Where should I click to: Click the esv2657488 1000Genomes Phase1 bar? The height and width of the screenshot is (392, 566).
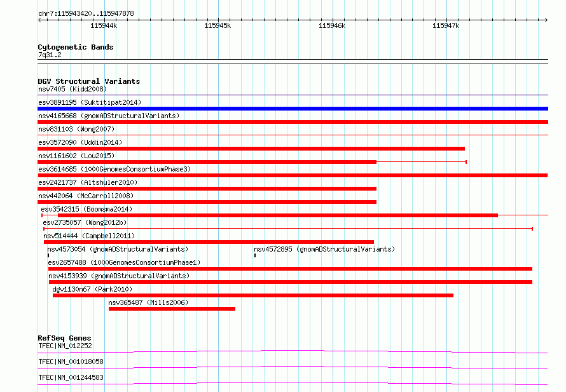[290, 269]
